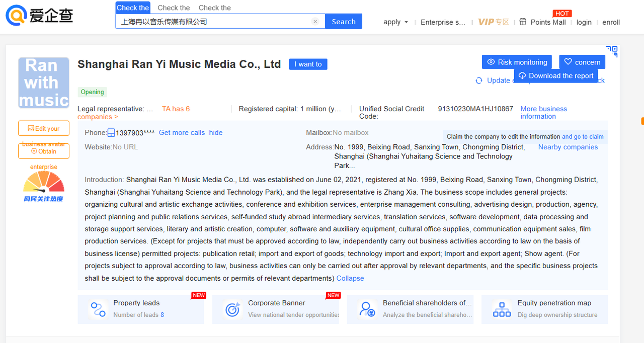Click the Edit your business avatar button
This screenshot has width=644, height=343.
click(x=44, y=128)
